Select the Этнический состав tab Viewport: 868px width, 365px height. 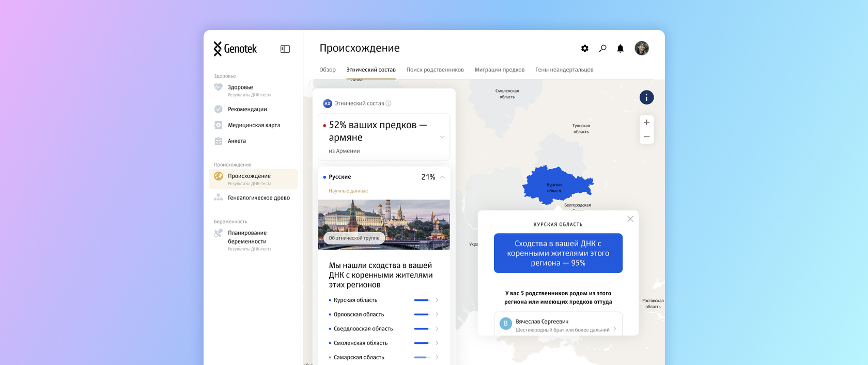(371, 70)
